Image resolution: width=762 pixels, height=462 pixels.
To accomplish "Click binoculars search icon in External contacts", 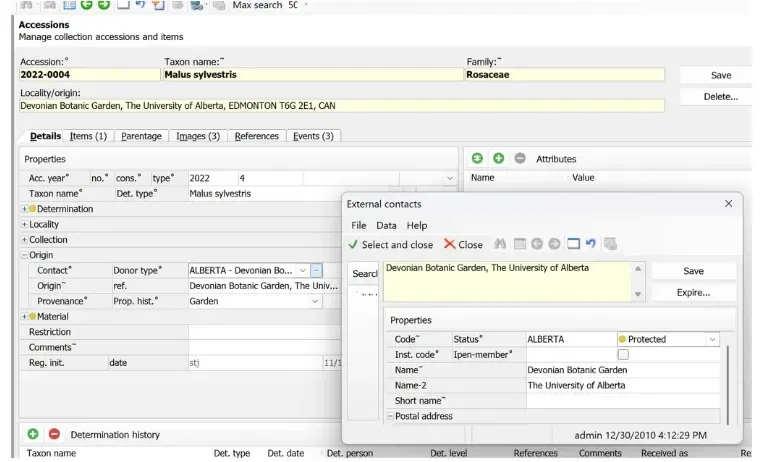I will (500, 244).
